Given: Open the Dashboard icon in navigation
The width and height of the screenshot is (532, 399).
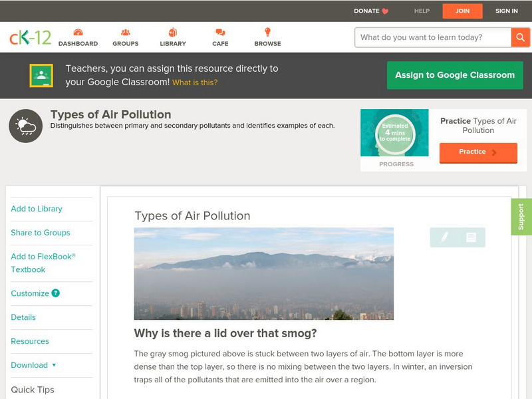Looking at the screenshot, I should point(78,33).
